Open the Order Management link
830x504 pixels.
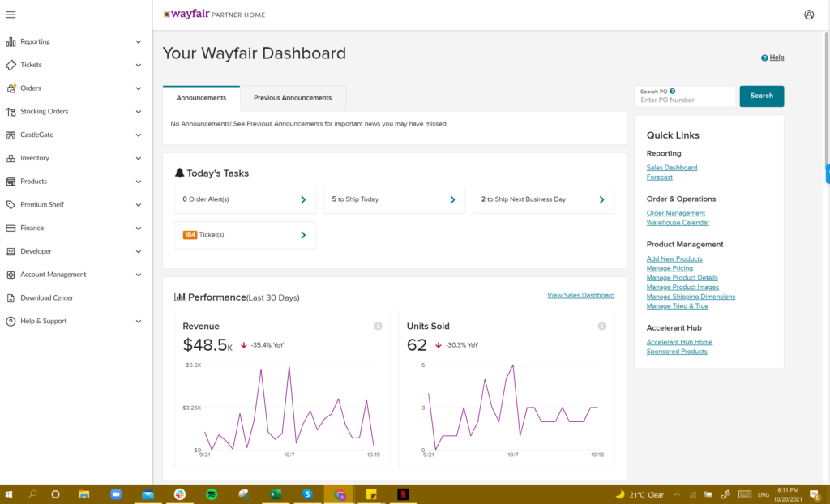coord(675,213)
